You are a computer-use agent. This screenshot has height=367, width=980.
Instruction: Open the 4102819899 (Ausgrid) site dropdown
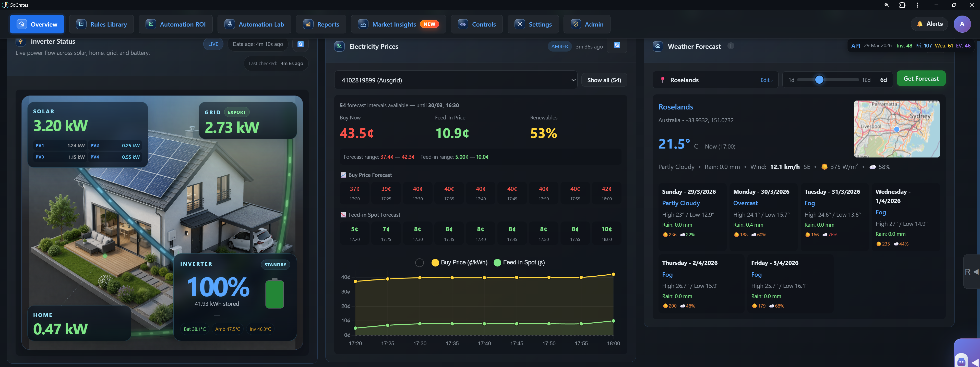click(455, 80)
